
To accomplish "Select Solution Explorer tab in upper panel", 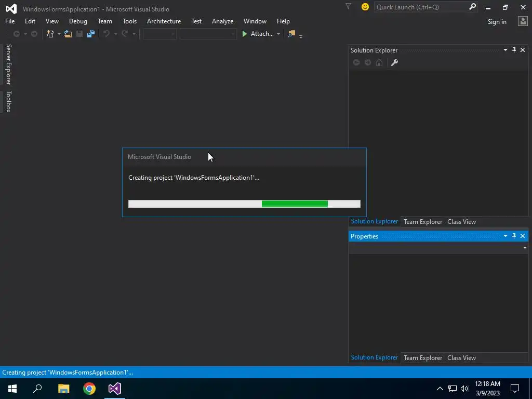I will (x=374, y=221).
